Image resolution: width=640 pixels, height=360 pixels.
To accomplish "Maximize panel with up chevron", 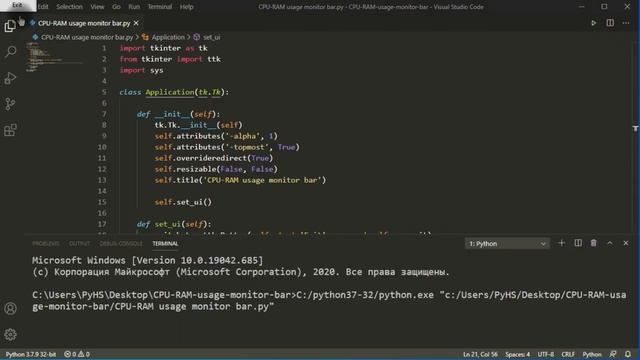I will (x=610, y=243).
